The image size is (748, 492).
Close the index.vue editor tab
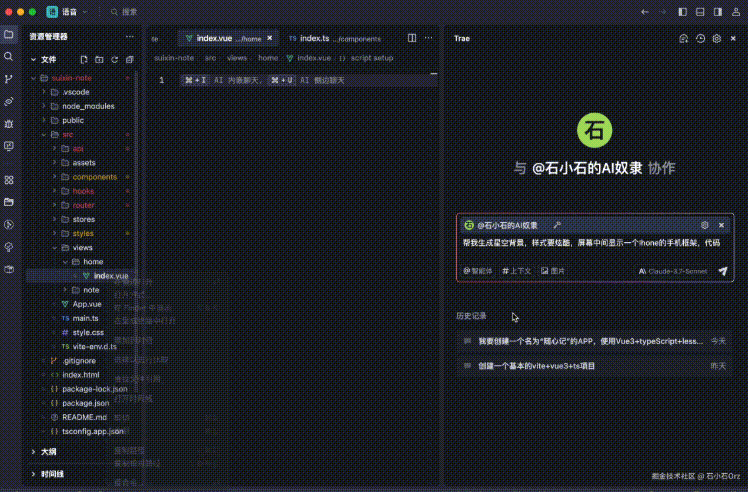(270, 38)
